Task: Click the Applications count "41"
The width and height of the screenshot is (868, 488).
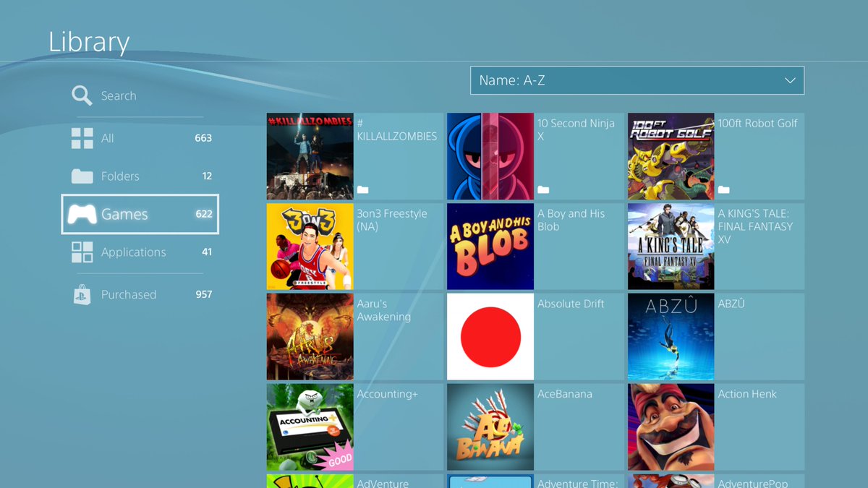Action: point(207,252)
